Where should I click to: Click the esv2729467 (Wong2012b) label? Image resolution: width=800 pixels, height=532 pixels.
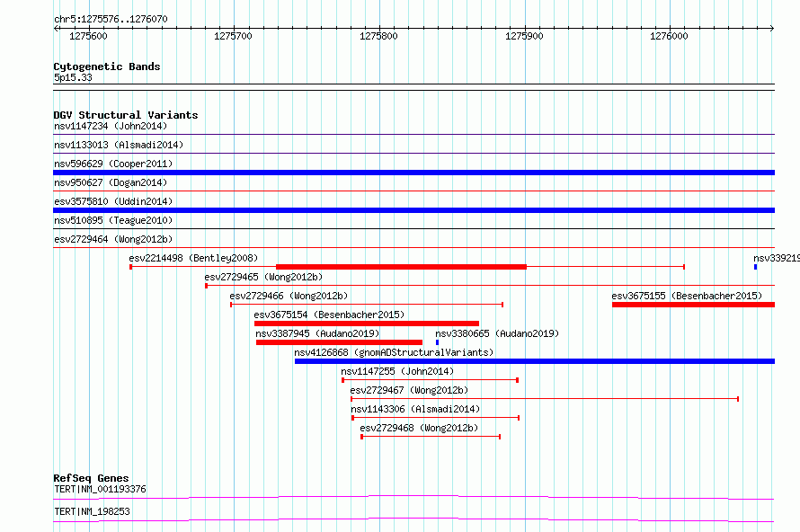(x=409, y=390)
